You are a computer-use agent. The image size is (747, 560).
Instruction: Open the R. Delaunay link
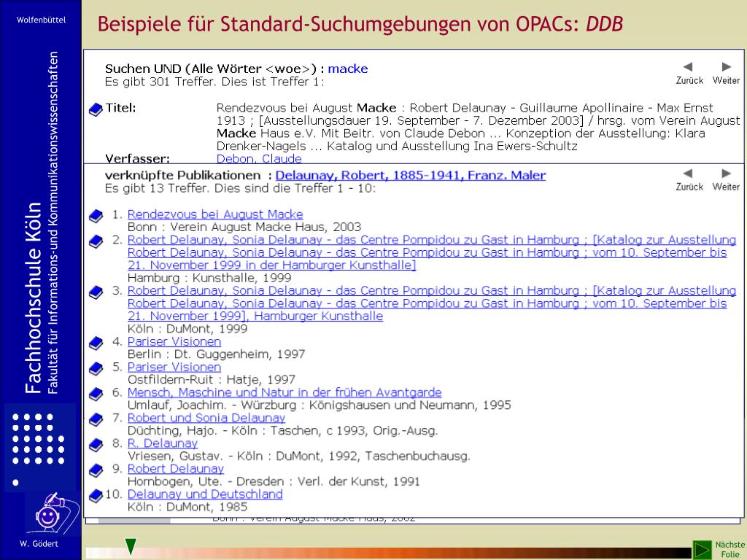click(163, 443)
